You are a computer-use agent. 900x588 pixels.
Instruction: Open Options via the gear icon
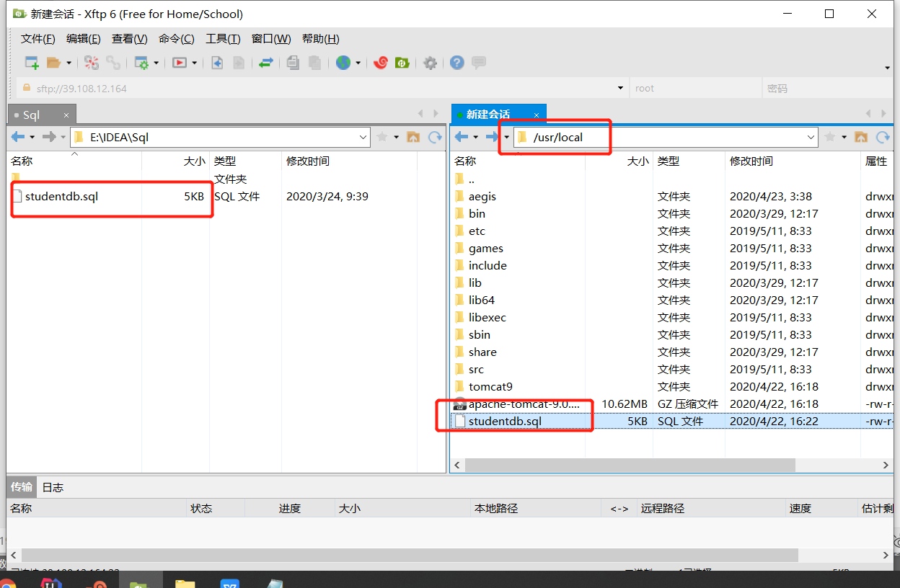[x=430, y=63]
